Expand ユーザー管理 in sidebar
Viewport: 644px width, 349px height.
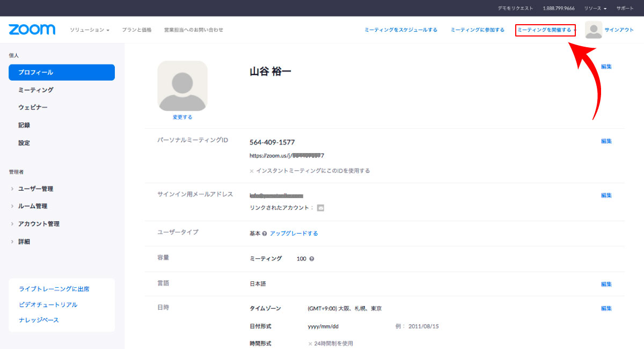coord(32,189)
